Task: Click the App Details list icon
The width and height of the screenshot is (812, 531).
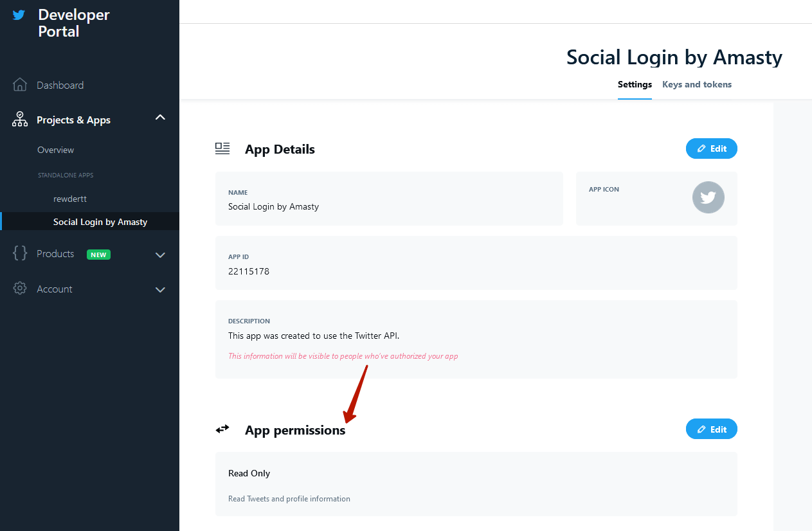Action: pos(222,149)
